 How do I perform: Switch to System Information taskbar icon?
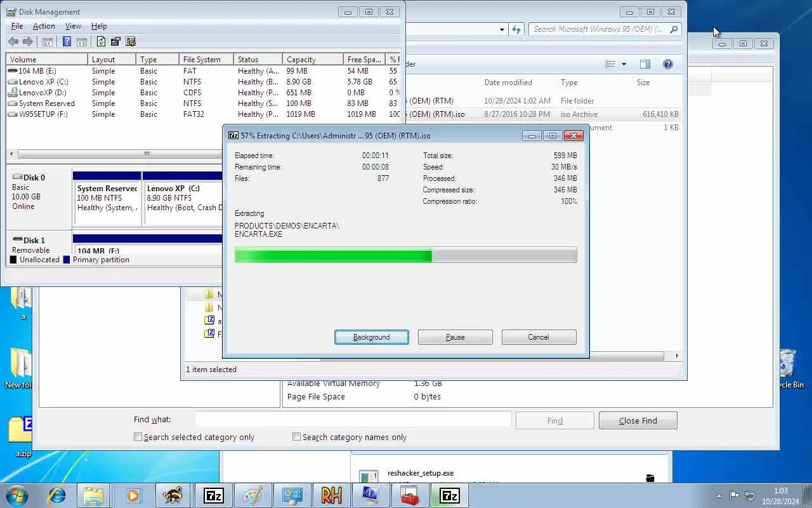tap(370, 495)
